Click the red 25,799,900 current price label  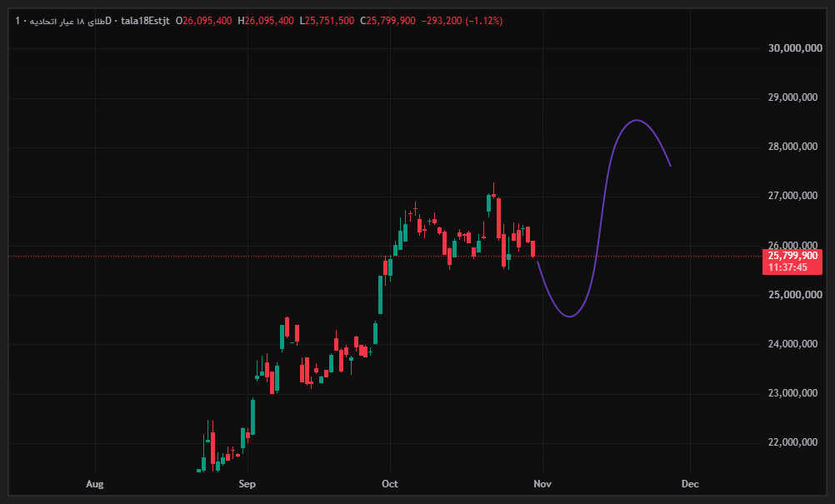[793, 256]
